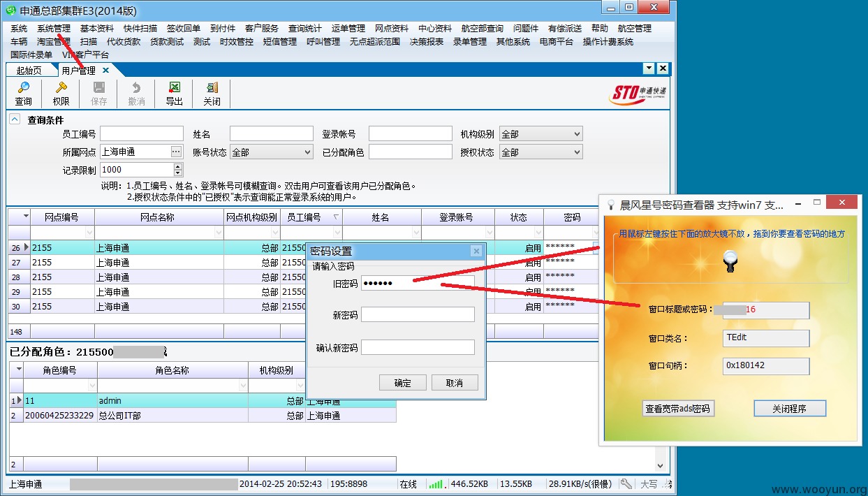
Task: Click the 姓名 input field
Action: point(271,133)
